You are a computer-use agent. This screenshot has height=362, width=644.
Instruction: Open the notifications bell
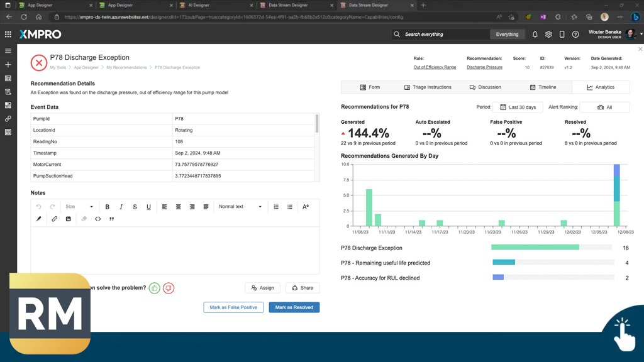point(535,35)
